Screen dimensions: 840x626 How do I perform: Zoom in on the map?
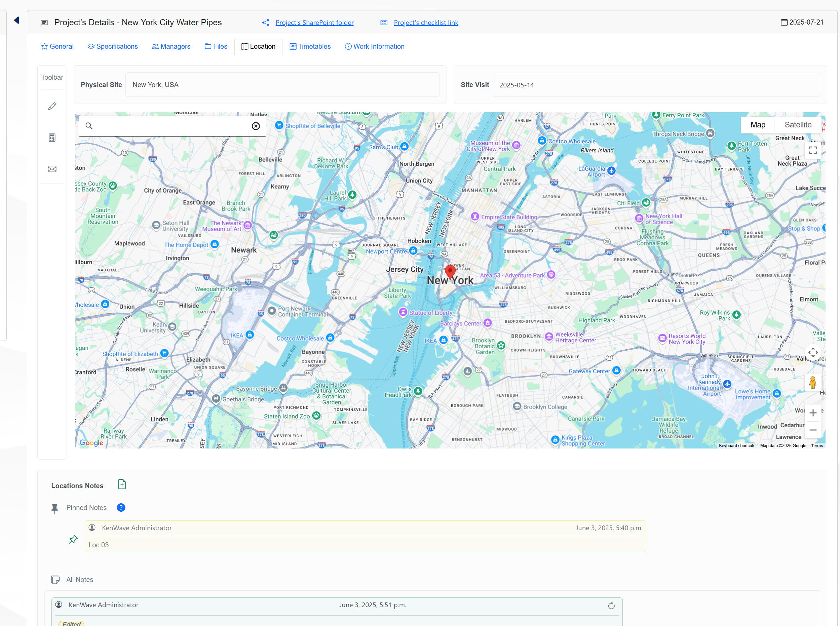(x=813, y=413)
